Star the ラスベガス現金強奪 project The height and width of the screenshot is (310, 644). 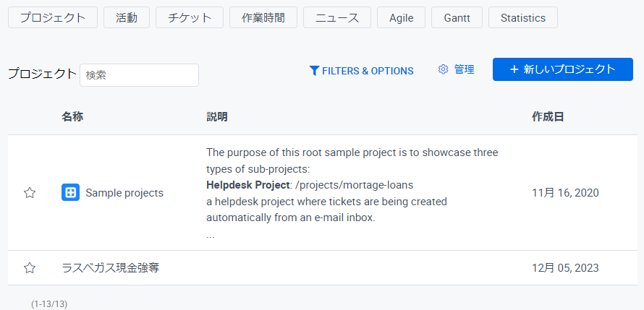point(29,268)
